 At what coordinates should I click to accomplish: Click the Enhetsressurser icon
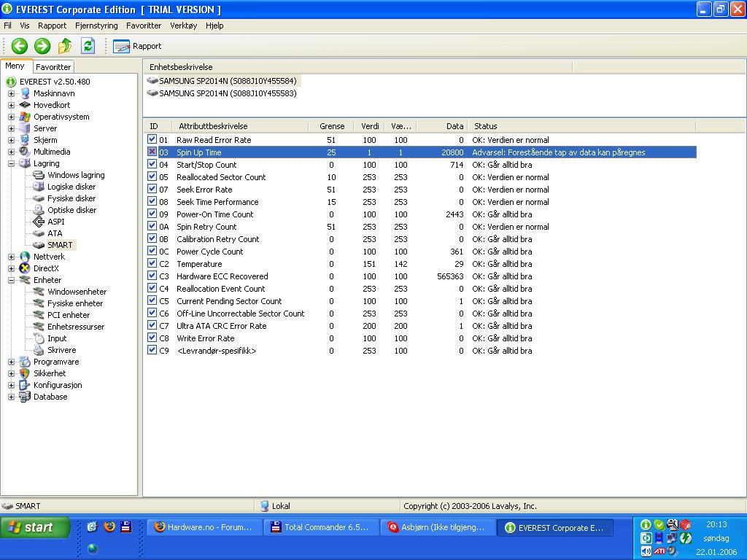coord(39,327)
